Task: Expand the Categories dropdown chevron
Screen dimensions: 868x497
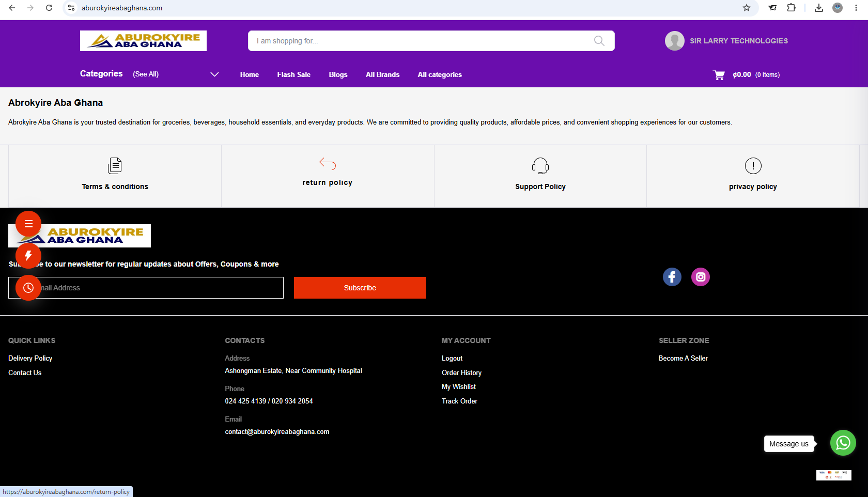Action: pos(214,74)
